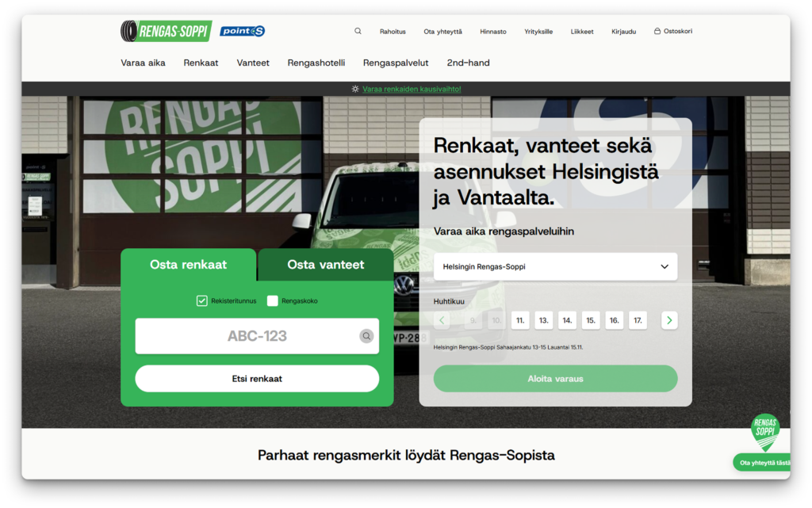812x508 pixels.
Task: Open the Helsingin Rengas-Soppi location dropdown
Action: pos(555,266)
